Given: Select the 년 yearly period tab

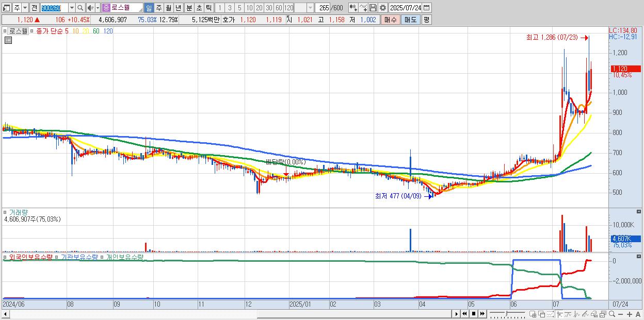Looking at the screenshot, I should [178, 8].
